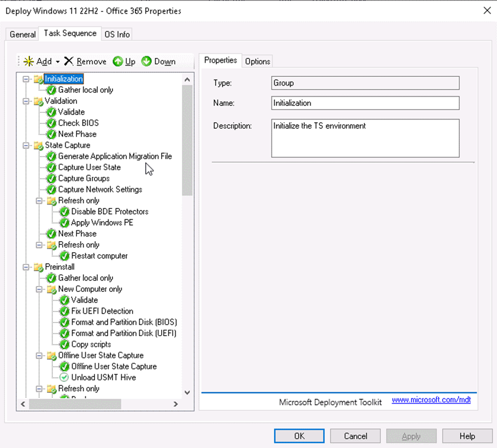
Task: Collapse the Preinstall group node
Action: pyautogui.click(x=26, y=267)
